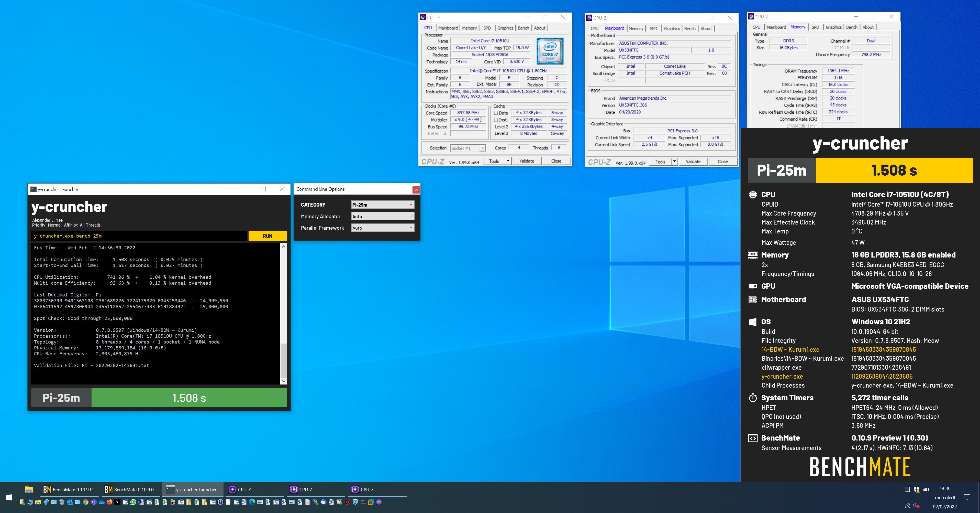This screenshot has height=513, width=980.
Task: Click Close in CPU-Z CPU window
Action: click(556, 161)
